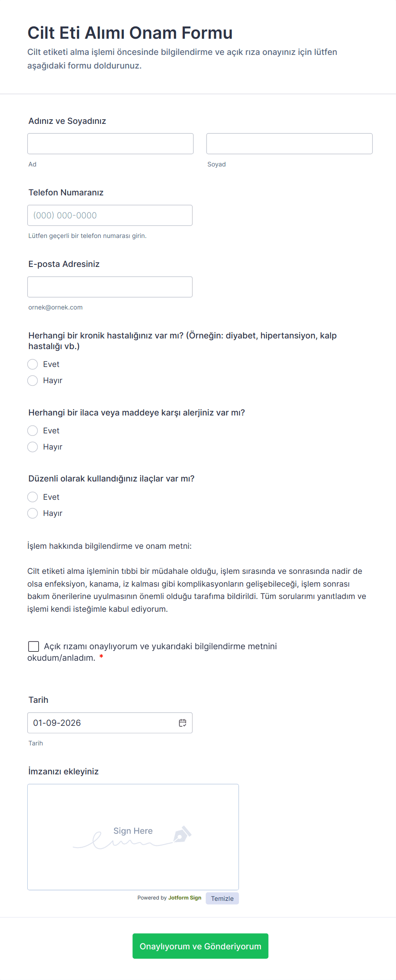
Task: Choose Evet for allergy question
Action: click(32, 430)
